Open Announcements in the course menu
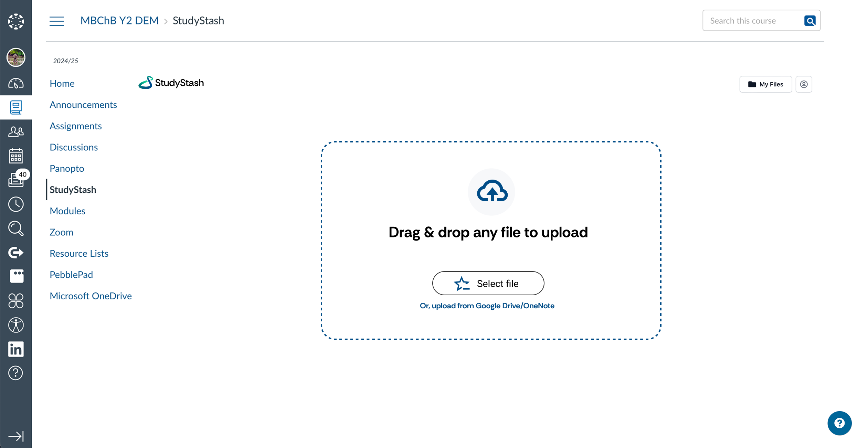Image resolution: width=868 pixels, height=448 pixels. (x=83, y=105)
